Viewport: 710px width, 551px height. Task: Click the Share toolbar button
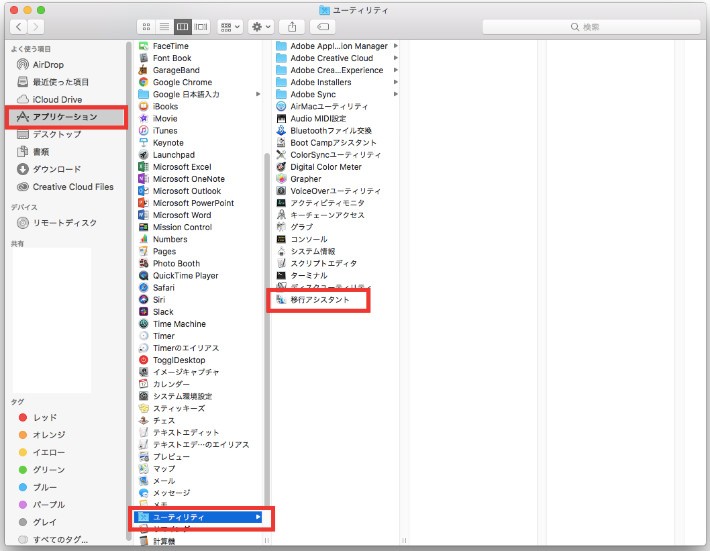(x=292, y=27)
